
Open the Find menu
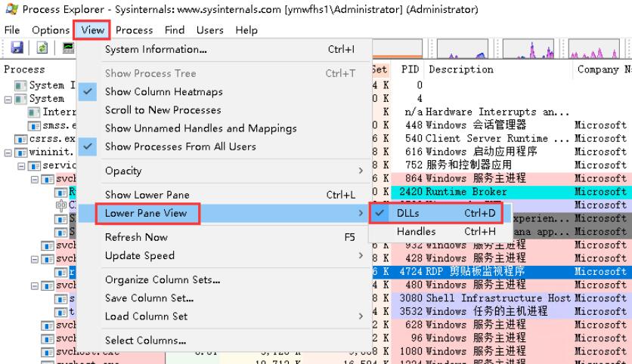click(175, 30)
